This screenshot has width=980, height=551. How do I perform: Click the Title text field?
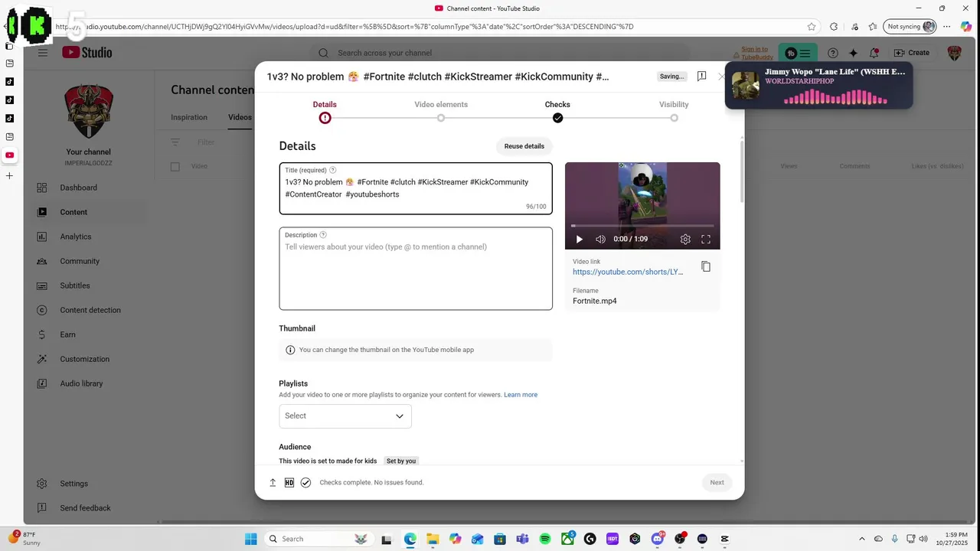416,188
